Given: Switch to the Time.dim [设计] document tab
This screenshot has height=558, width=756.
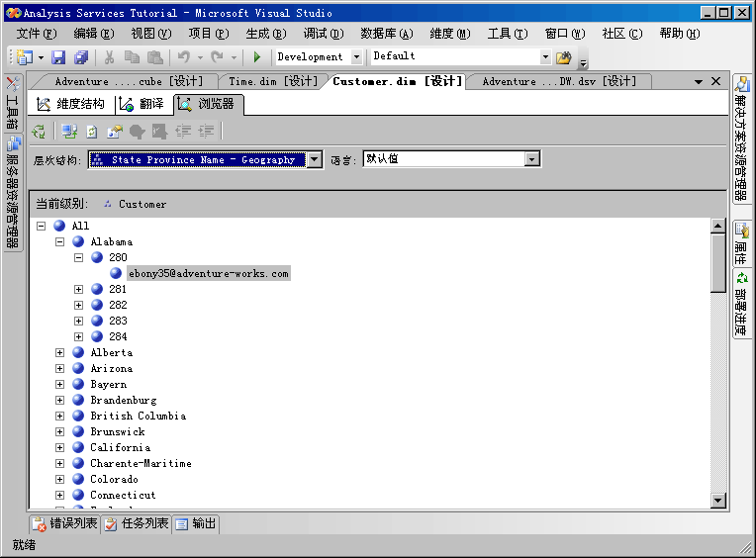Looking at the screenshot, I should (x=273, y=81).
